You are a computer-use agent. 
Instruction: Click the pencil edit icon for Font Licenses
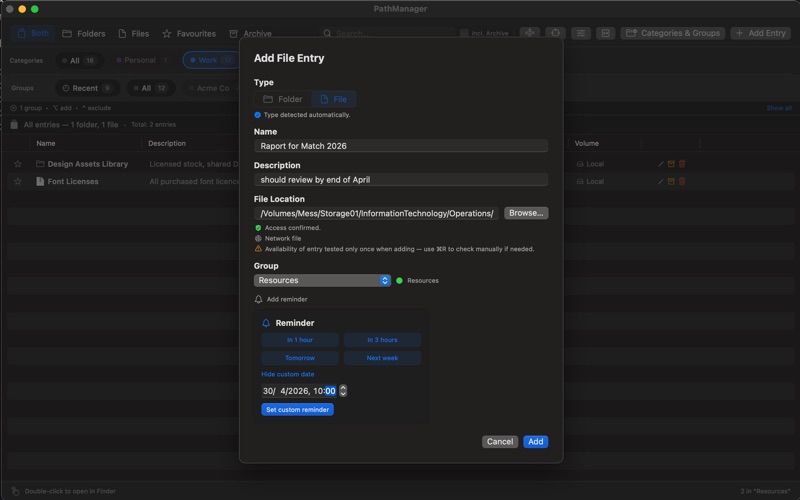point(661,181)
